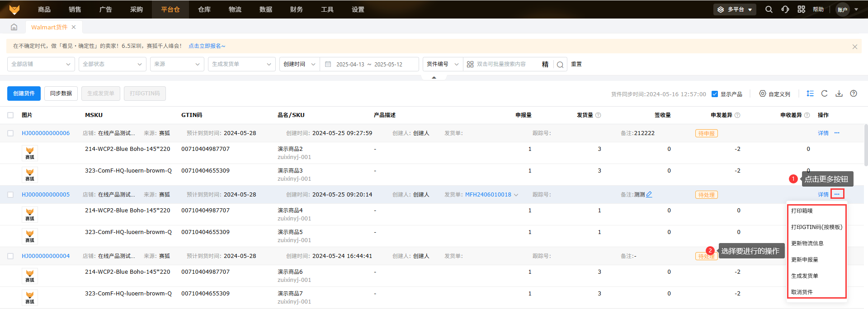Image resolution: width=868 pixels, height=309 pixels.
Task: Open the 仓库 top menu
Action: click(204, 9)
